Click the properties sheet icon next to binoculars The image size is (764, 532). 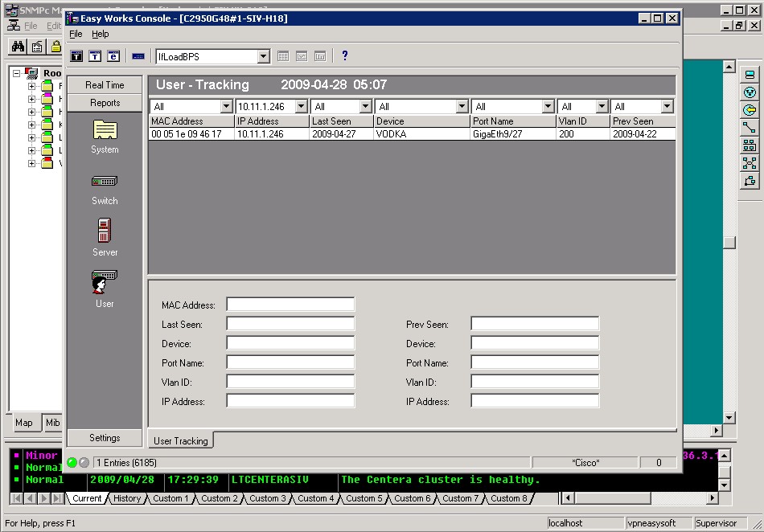[37, 47]
